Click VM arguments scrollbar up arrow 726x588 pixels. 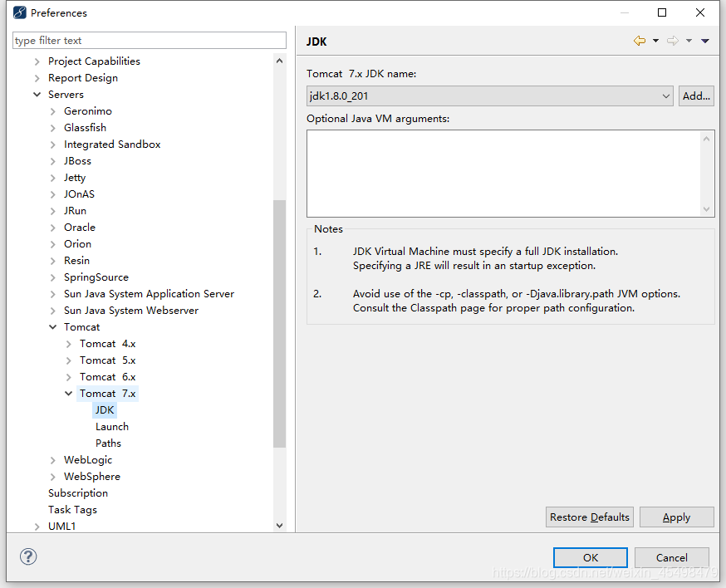click(x=706, y=139)
